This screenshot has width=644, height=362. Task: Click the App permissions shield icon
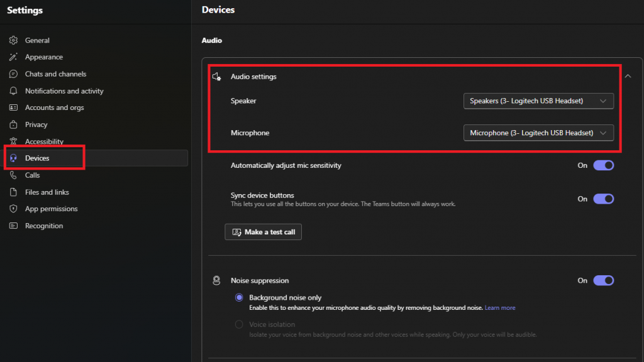13,209
